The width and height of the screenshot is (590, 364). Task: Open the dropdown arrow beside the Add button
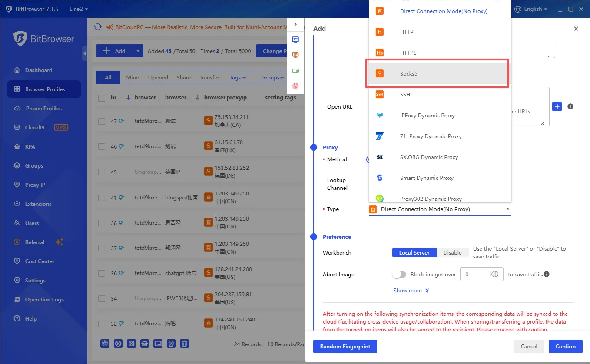[138, 51]
